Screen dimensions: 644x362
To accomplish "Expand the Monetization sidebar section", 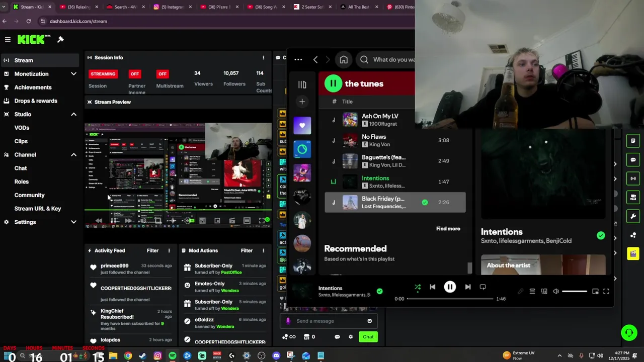I will (73, 74).
